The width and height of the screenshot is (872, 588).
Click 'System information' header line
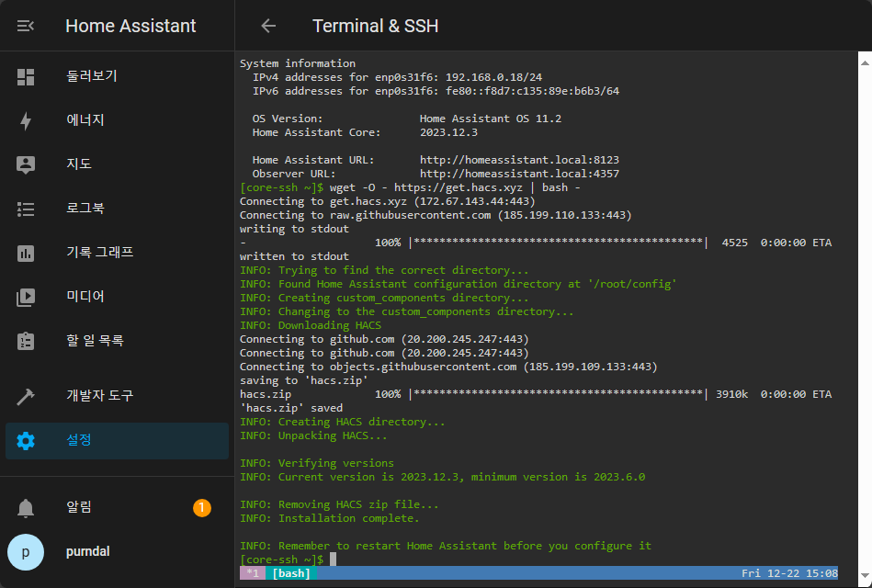click(x=298, y=63)
